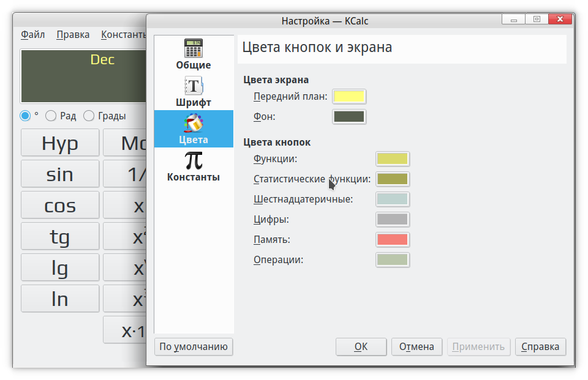588x380 pixels.
Task: Select the Цвета paint bucket page
Action: pos(194,129)
